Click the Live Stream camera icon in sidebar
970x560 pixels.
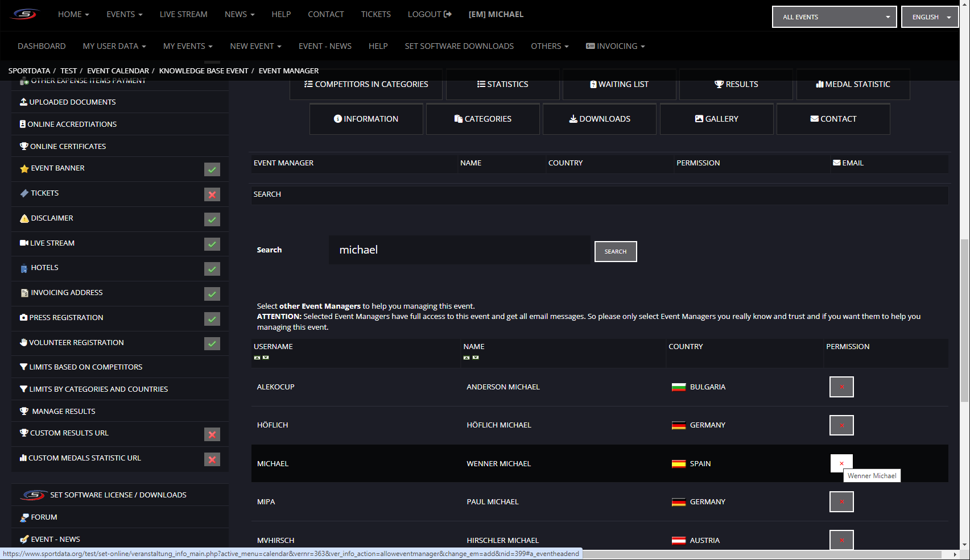click(x=24, y=243)
